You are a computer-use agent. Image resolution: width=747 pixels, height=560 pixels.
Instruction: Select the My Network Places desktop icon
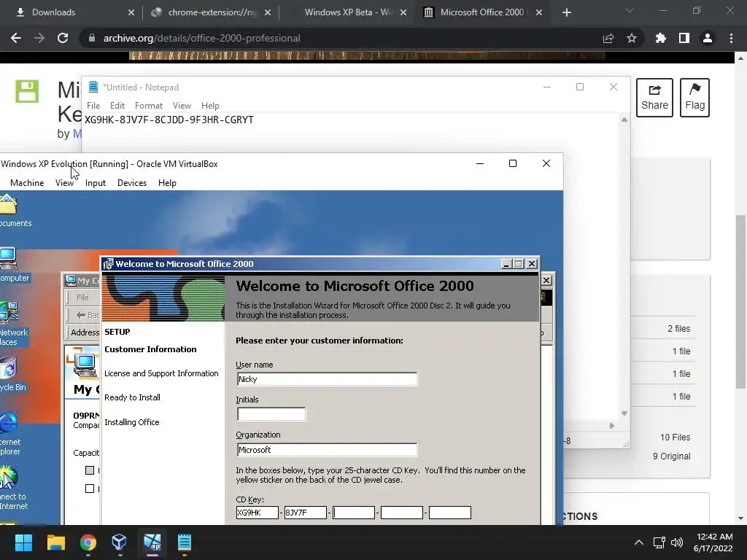10,324
